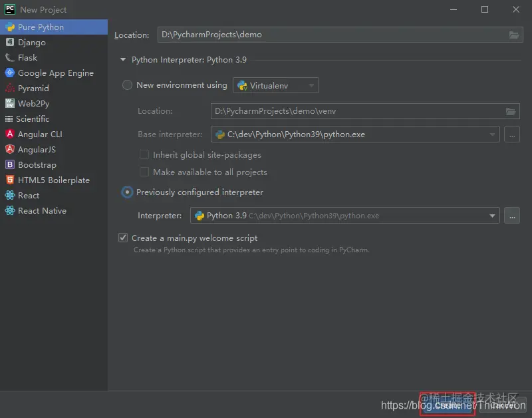Click the HTML5 Boilerplate icon
This screenshot has width=532, height=418.
click(10, 180)
